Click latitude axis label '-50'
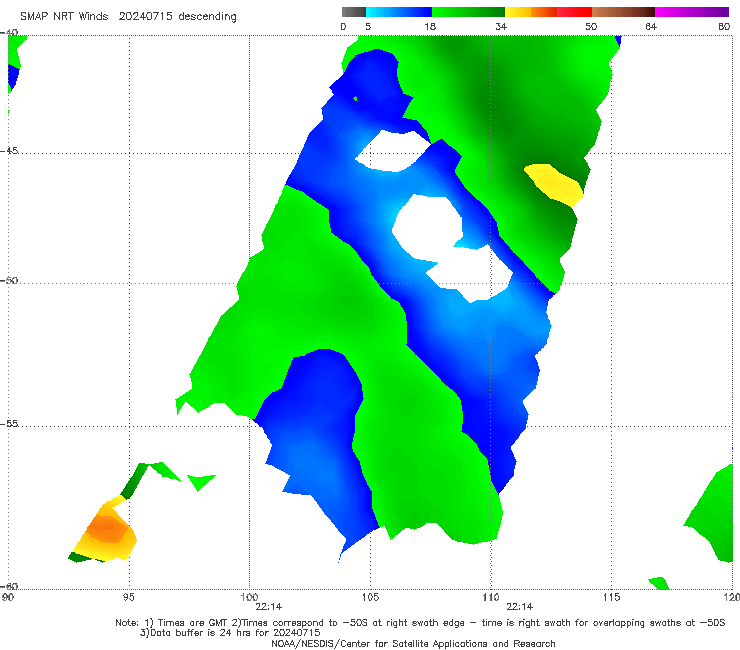The image size is (740, 650). pyautogui.click(x=9, y=280)
